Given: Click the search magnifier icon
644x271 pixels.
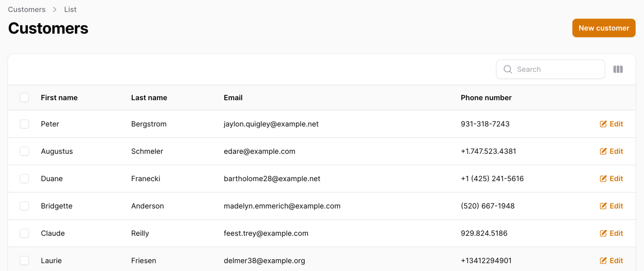Looking at the screenshot, I should point(508,69).
